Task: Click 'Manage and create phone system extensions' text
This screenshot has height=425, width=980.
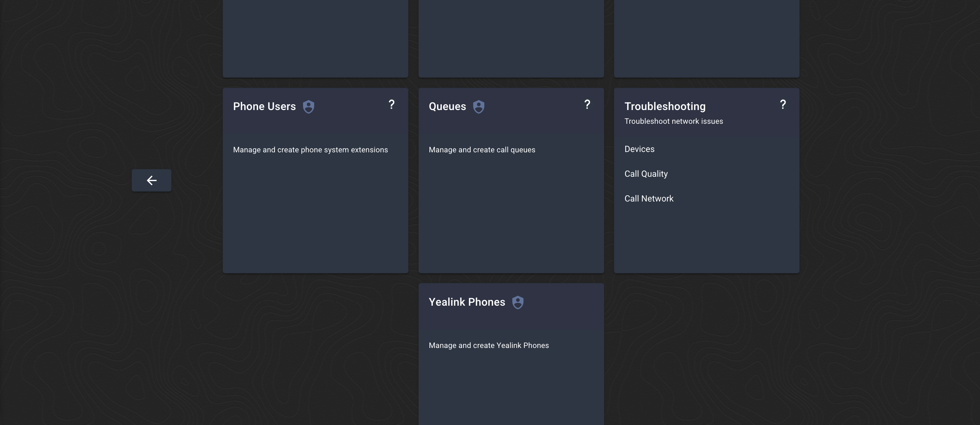Action: point(310,150)
